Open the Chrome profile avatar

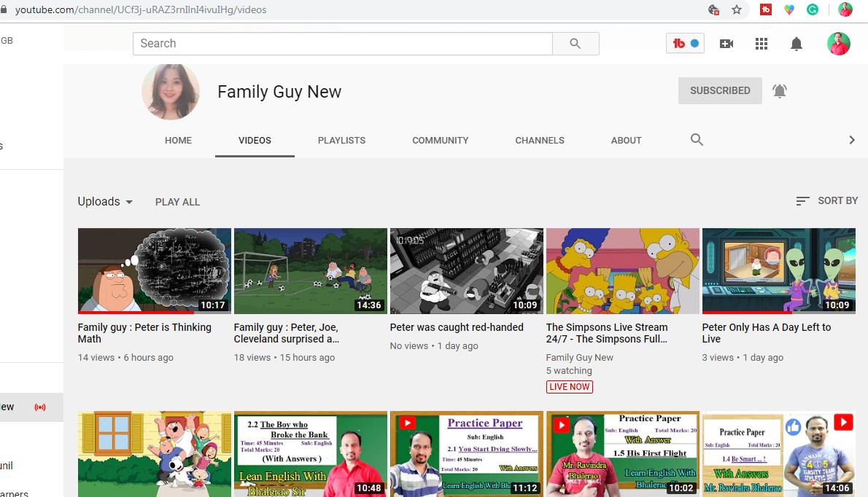pos(845,9)
